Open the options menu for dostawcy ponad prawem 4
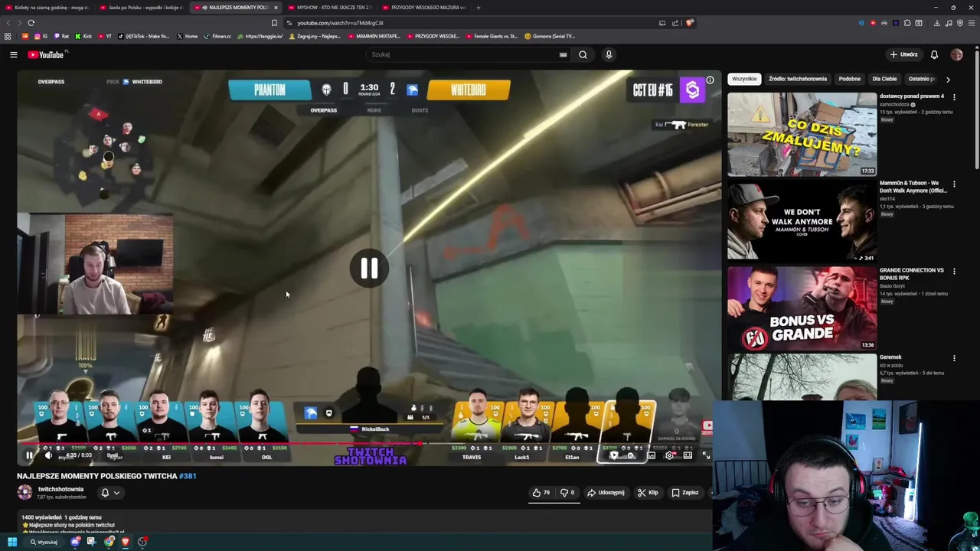 click(x=954, y=97)
